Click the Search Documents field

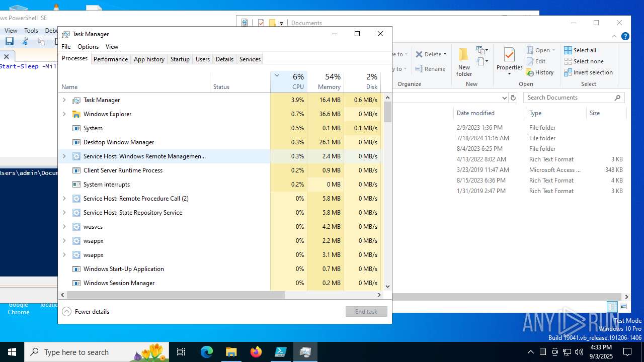click(574, 98)
